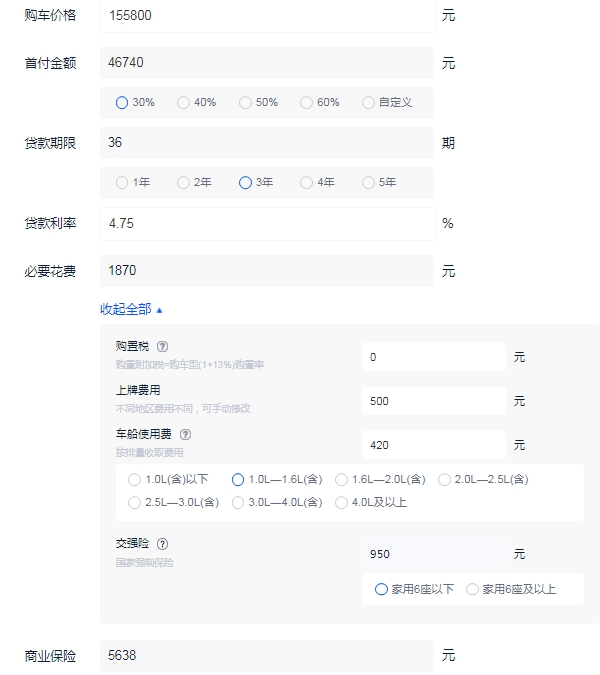Click the hint 不同地区费用不同，可手动修改
The image size is (600, 675).
coord(183,409)
